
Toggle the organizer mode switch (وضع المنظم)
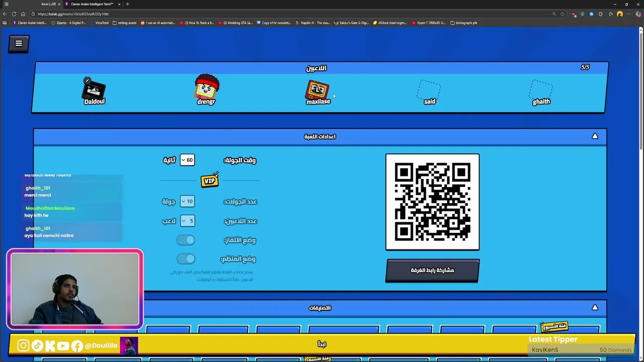pyautogui.click(x=186, y=259)
